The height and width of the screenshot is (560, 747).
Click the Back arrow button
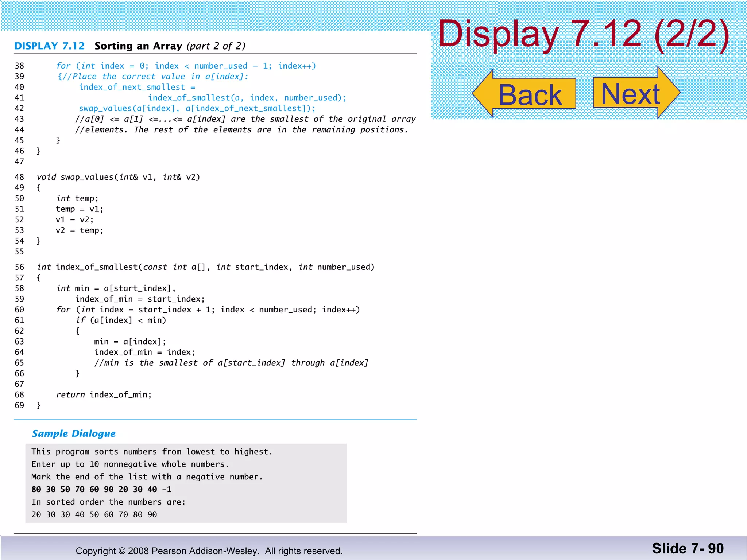(524, 94)
